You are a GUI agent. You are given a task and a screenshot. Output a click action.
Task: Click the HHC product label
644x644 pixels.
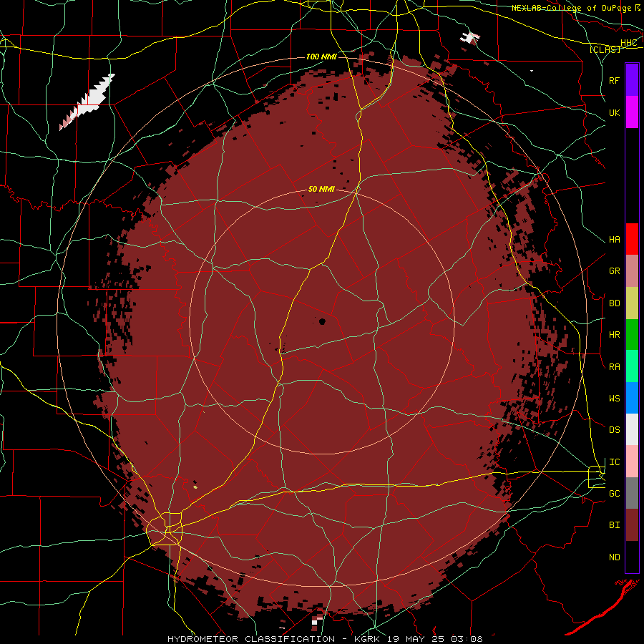(628, 42)
